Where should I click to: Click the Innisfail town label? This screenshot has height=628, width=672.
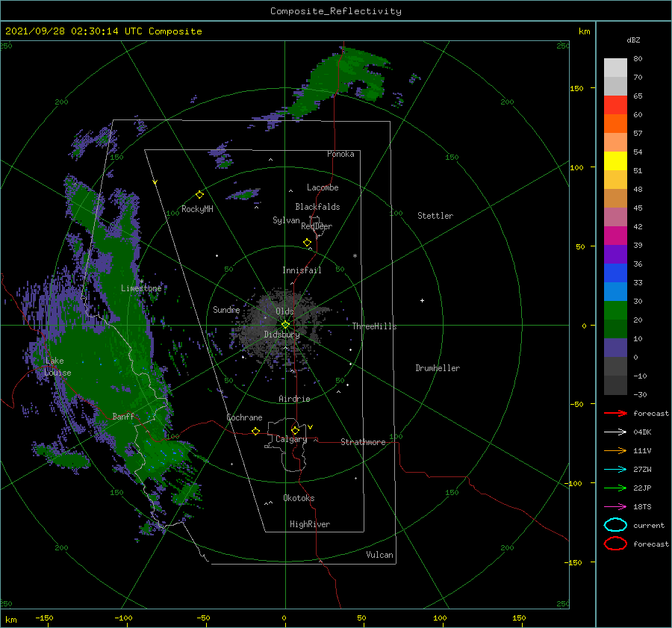pyautogui.click(x=302, y=270)
